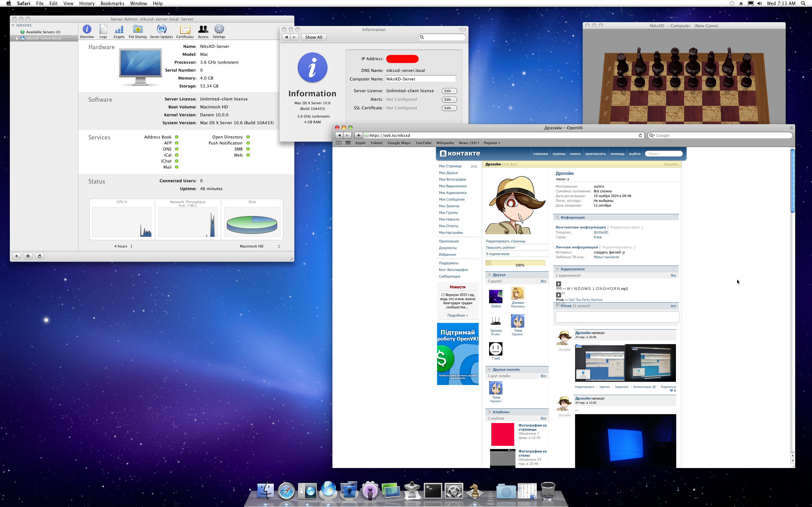Launch Terminal from the Dock
Viewport: 812px width, 507px height.
coord(433,491)
